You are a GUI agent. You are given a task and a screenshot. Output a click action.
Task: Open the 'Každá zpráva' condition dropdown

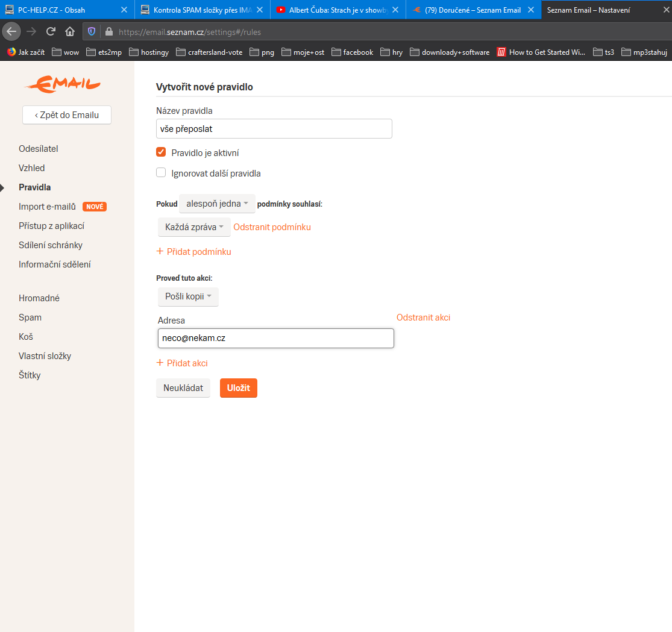coord(194,227)
